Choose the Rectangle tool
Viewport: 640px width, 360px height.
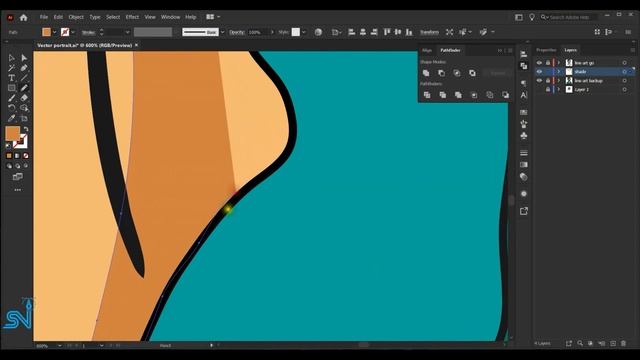(x=11, y=88)
